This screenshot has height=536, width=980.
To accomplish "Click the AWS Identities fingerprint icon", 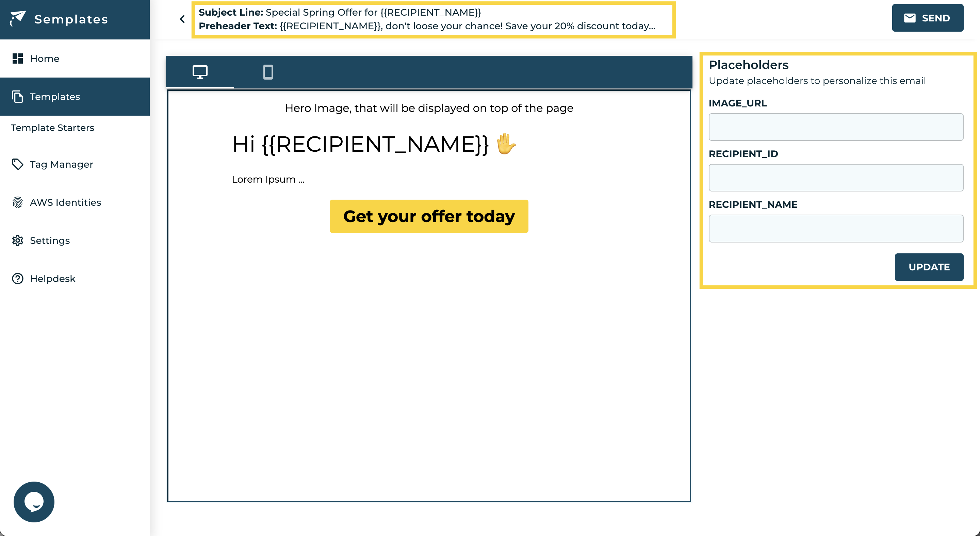I will point(17,202).
